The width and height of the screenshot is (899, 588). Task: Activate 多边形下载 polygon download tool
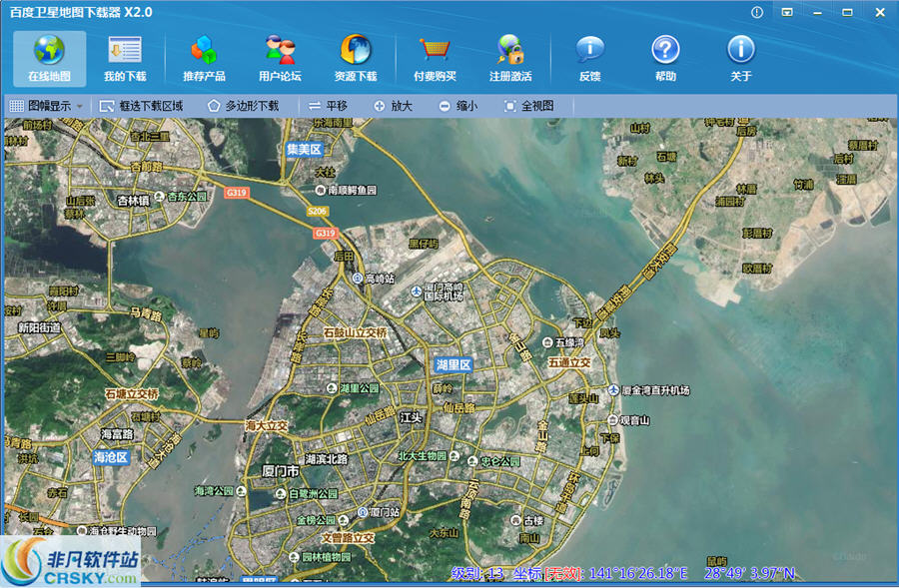(243, 106)
